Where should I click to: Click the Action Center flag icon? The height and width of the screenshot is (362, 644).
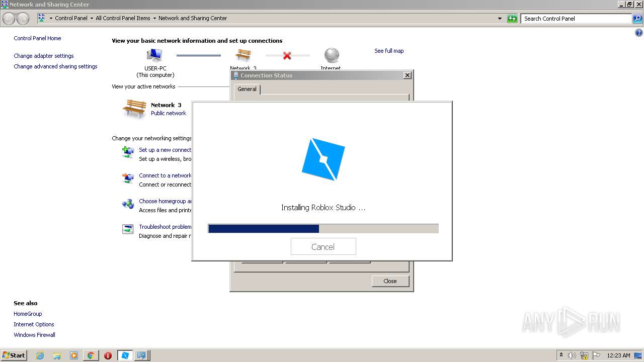[x=596, y=355]
